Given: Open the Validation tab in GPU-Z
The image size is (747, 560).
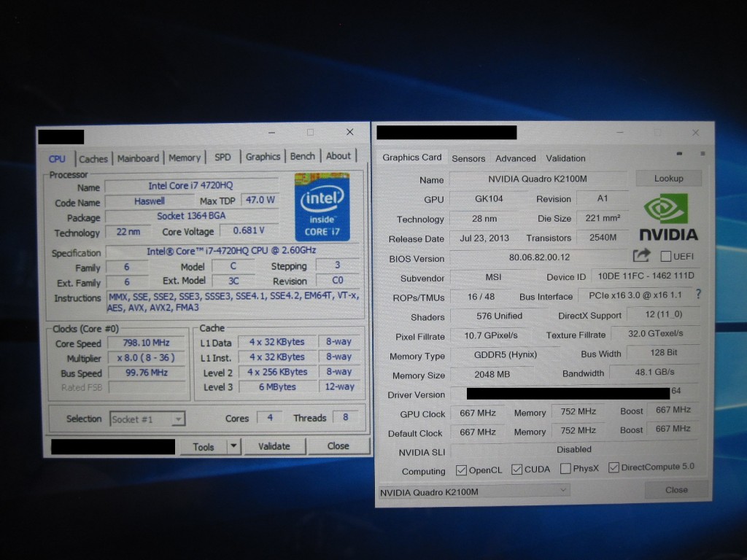Looking at the screenshot, I should point(565,158).
